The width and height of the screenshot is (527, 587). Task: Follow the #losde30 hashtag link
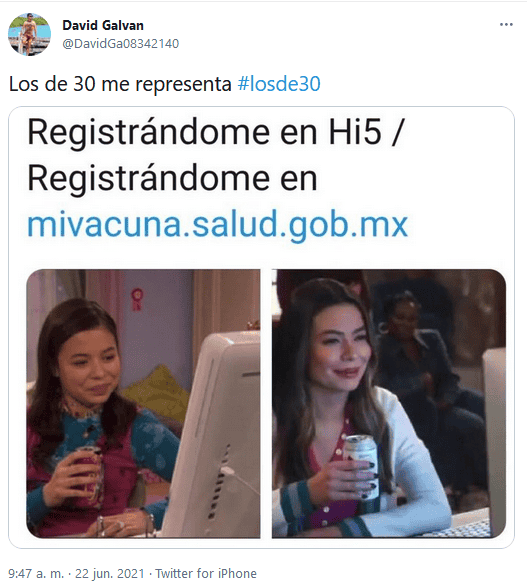279,84
